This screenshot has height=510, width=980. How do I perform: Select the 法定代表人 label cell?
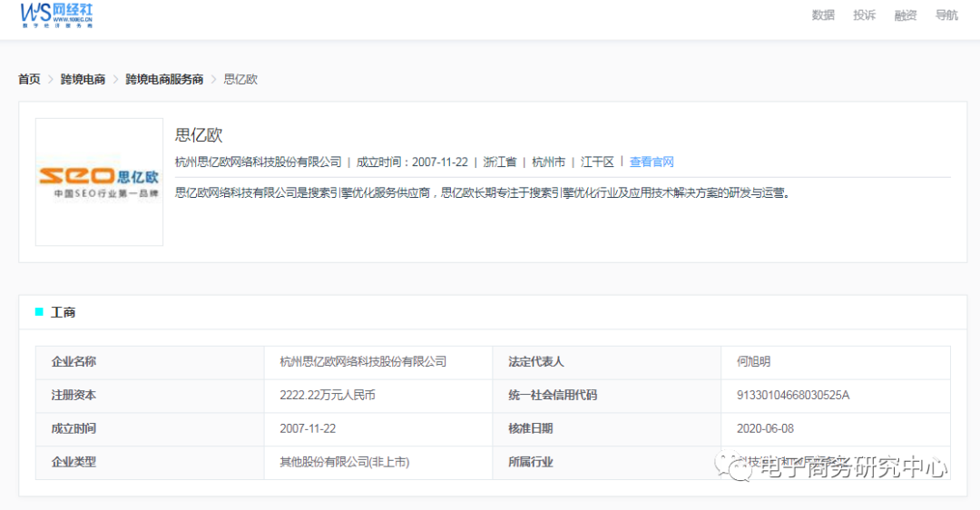[607, 362]
